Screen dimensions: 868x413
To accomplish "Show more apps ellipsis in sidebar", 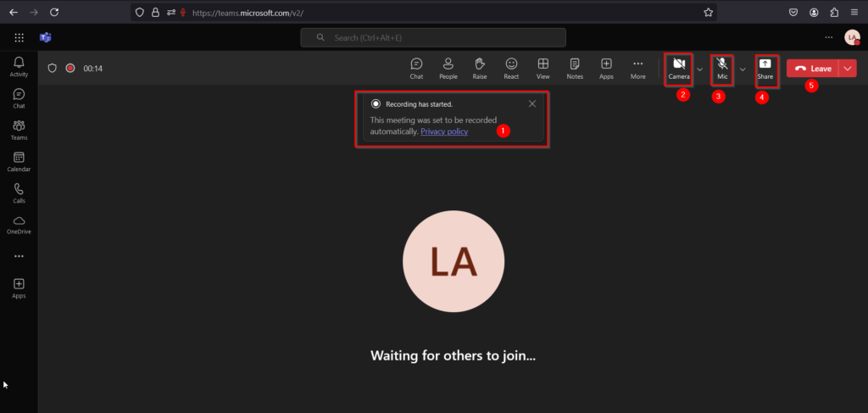I will tap(19, 256).
